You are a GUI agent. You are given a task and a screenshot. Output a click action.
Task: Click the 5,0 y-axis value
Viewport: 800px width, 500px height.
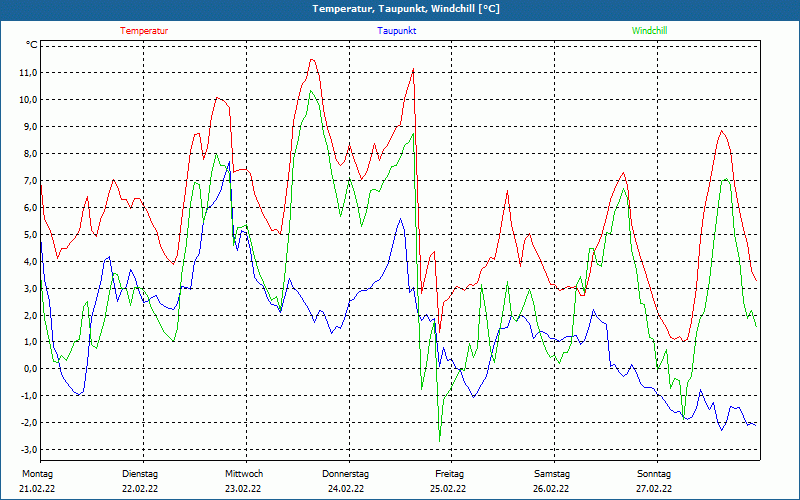(x=30, y=235)
